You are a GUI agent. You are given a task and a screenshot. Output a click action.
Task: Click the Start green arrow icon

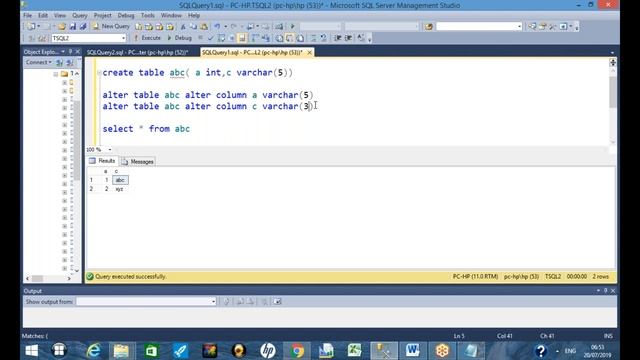[x=293, y=27]
